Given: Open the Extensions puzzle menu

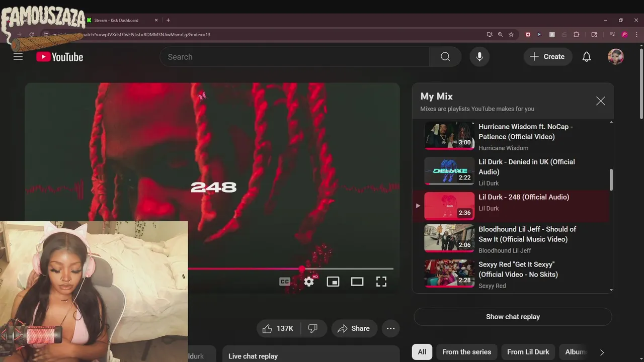Looking at the screenshot, I should tap(577, 35).
